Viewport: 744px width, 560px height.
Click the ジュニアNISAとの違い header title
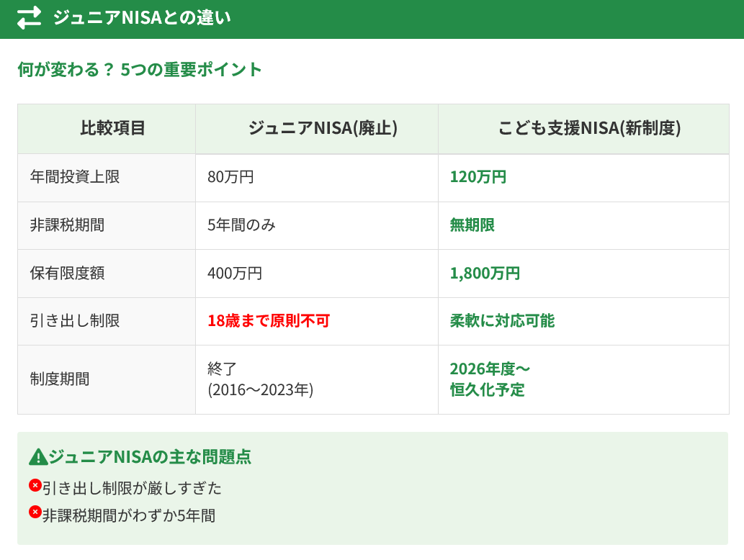click(142, 18)
